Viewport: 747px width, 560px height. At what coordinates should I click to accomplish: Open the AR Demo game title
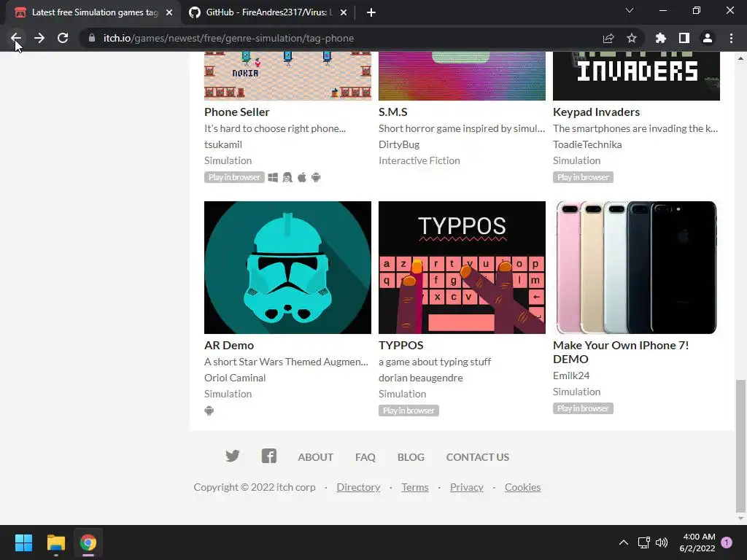228,345
